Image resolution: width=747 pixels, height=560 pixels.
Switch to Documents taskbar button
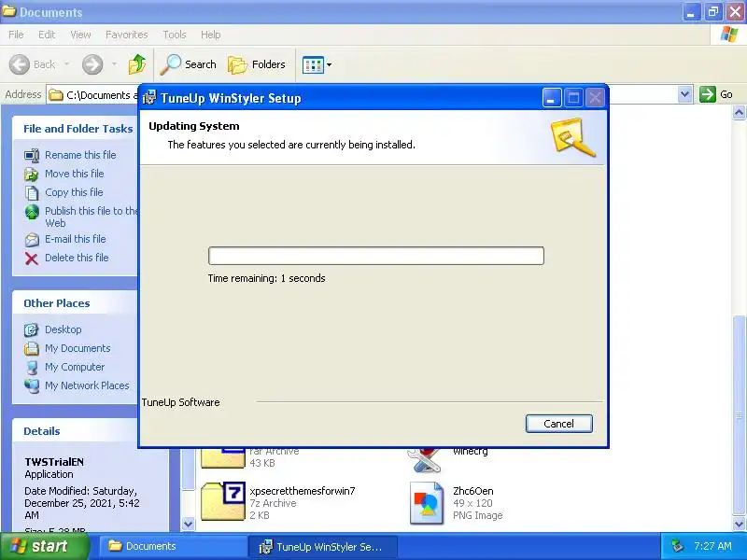(172, 546)
